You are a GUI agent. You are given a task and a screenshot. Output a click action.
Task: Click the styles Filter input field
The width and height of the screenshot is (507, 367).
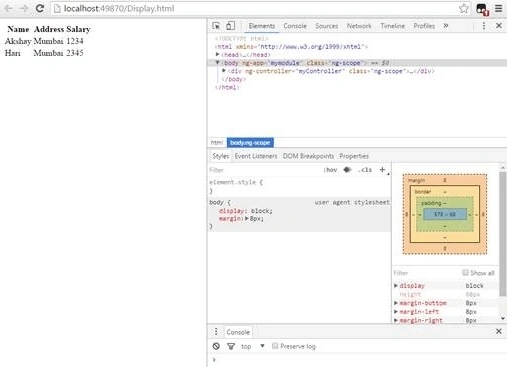pyautogui.click(x=263, y=170)
